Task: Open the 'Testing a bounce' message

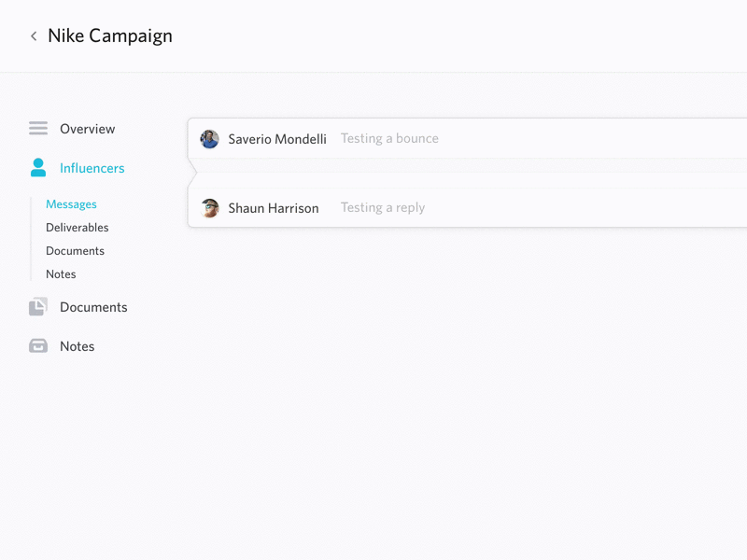Action: tap(389, 138)
